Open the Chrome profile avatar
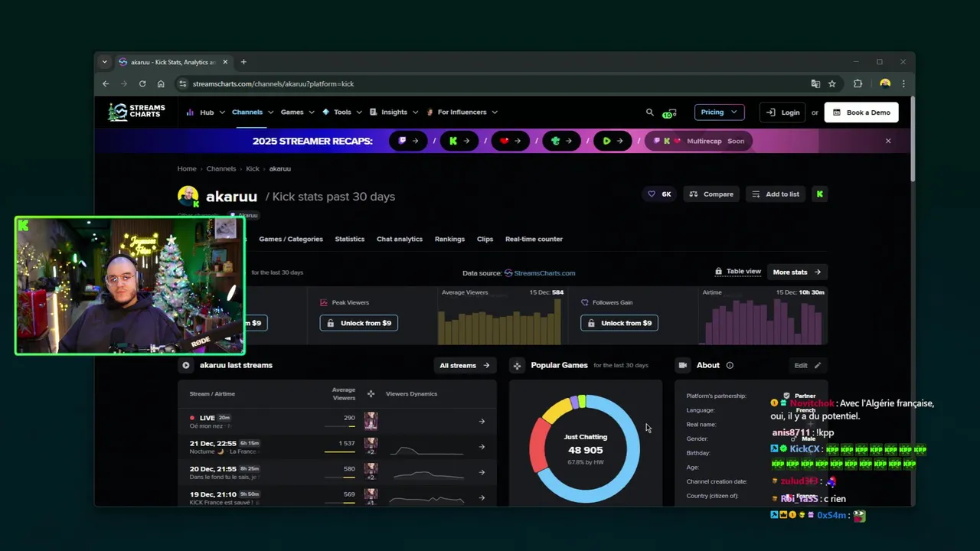Screen dimensions: 980x551 coord(885,83)
